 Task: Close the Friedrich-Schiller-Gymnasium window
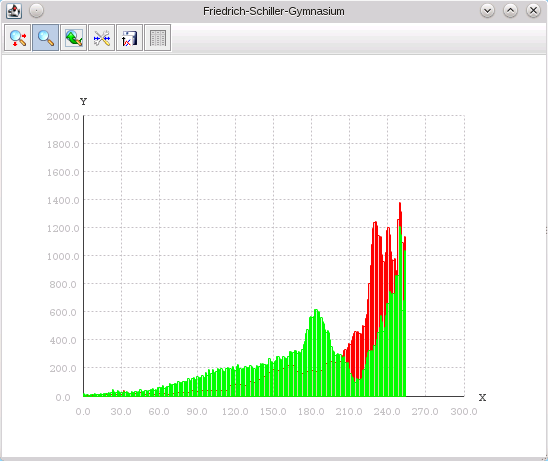click(x=533, y=11)
